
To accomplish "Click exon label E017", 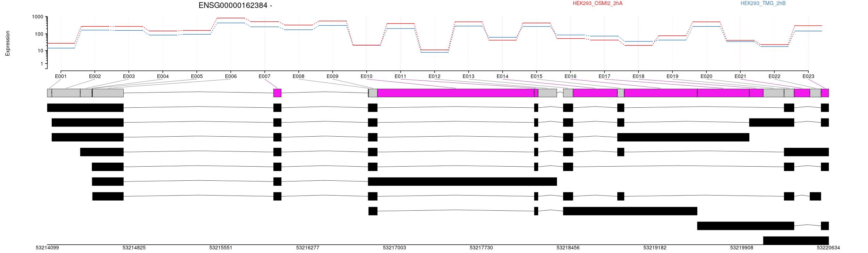I will tap(604, 76).
